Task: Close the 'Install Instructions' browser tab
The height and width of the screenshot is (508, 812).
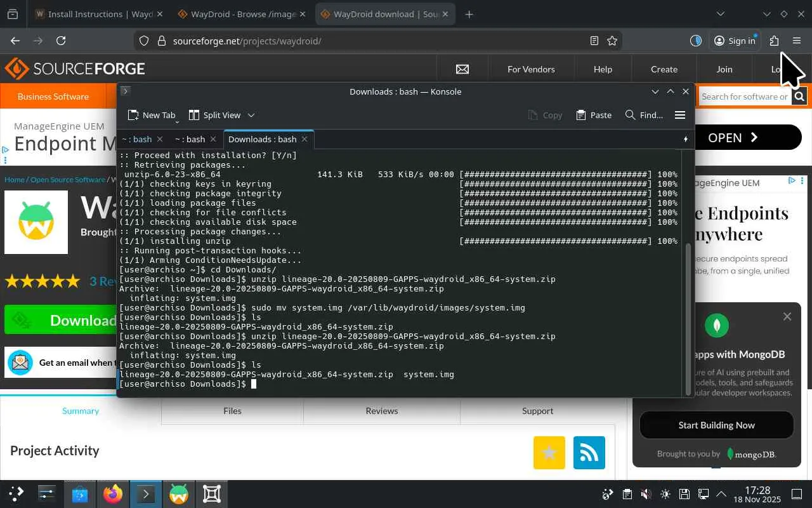Action: coord(159,14)
